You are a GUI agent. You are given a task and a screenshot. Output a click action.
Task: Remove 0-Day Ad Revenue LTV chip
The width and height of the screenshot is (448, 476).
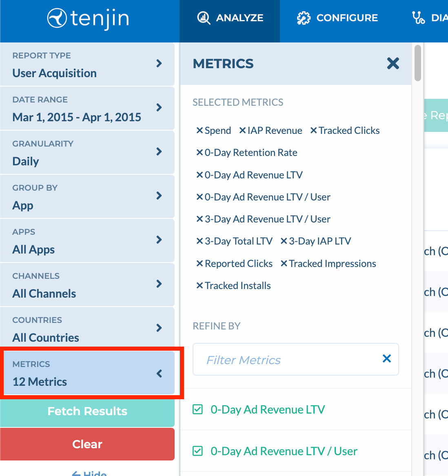[x=199, y=175]
